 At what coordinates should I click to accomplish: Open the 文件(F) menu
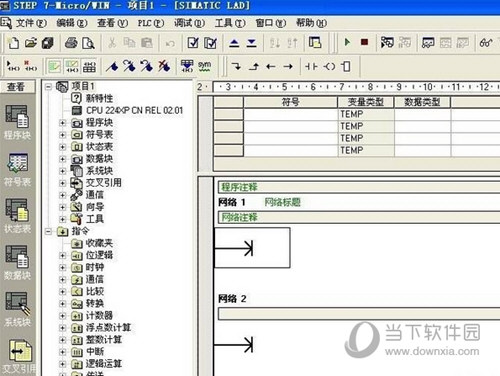pos(31,23)
